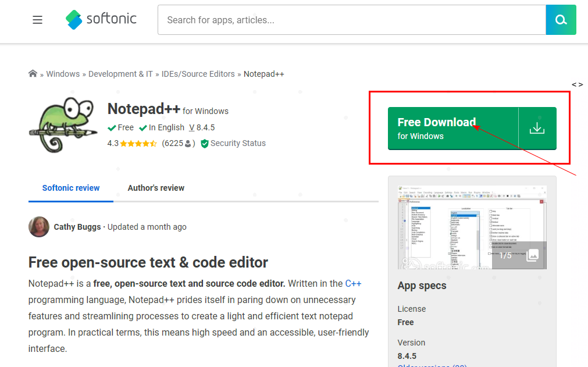Click Cathy Buggs author avatar
Image resolution: width=588 pixels, height=367 pixels.
39,227
